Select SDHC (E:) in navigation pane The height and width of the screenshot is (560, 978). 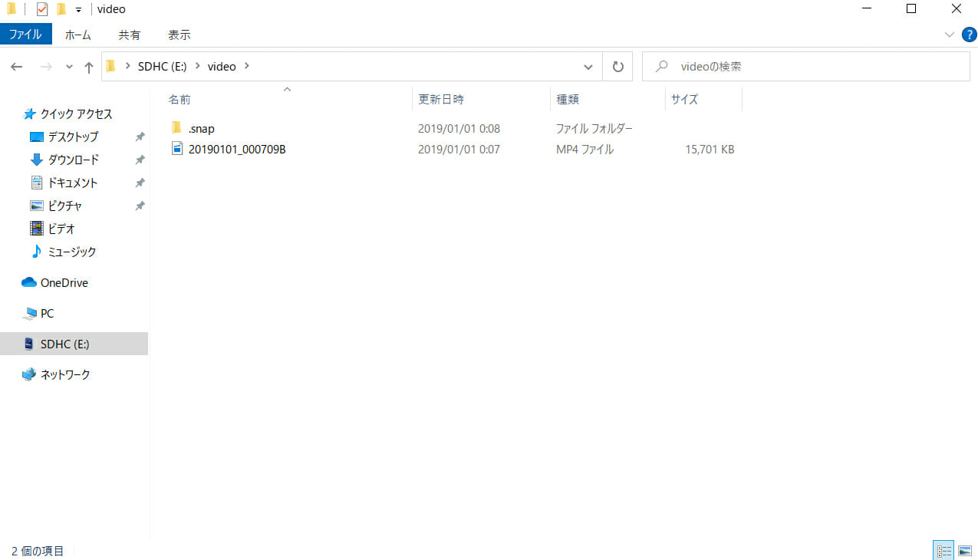pos(74,344)
